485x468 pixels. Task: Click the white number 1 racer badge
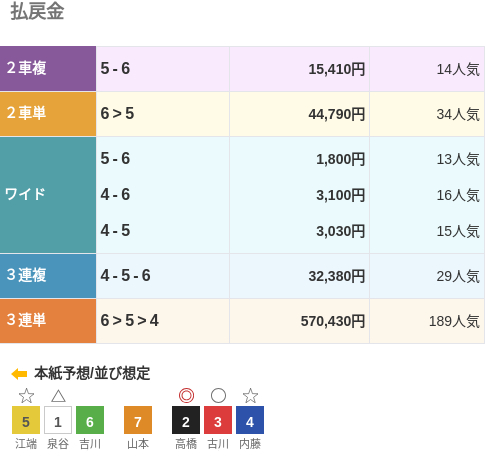pos(58,420)
